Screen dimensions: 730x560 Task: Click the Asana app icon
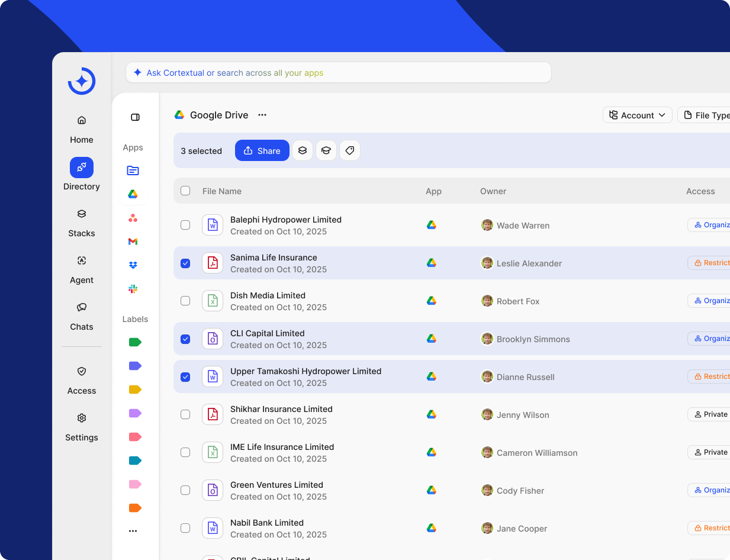pyautogui.click(x=133, y=218)
